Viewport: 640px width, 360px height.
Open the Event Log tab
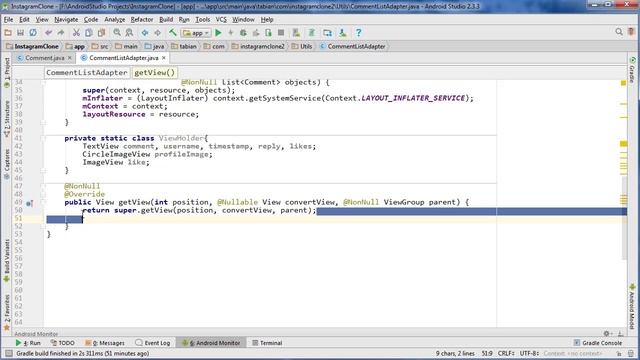pyautogui.click(x=153, y=343)
